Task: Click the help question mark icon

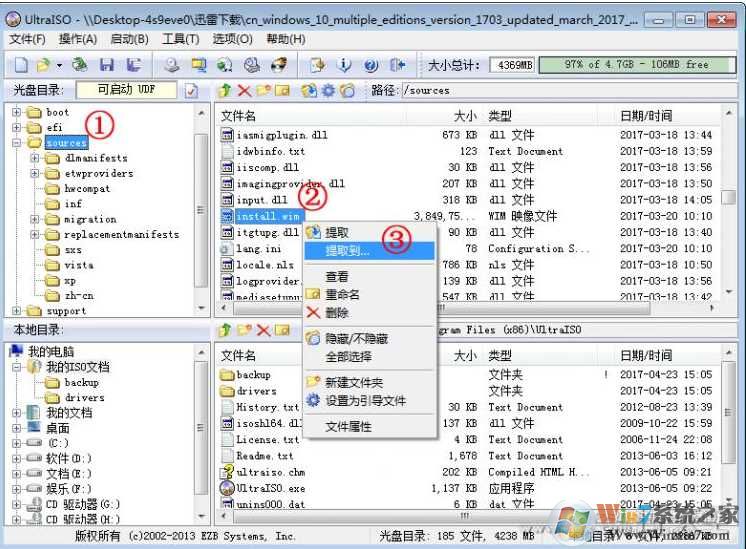Action: [x=371, y=65]
